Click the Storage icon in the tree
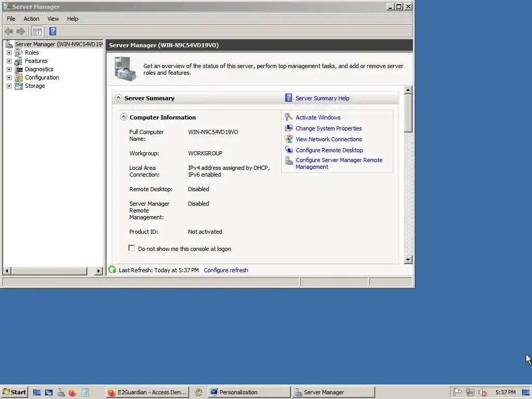Image resolution: width=532 pixels, height=399 pixels. click(x=19, y=86)
